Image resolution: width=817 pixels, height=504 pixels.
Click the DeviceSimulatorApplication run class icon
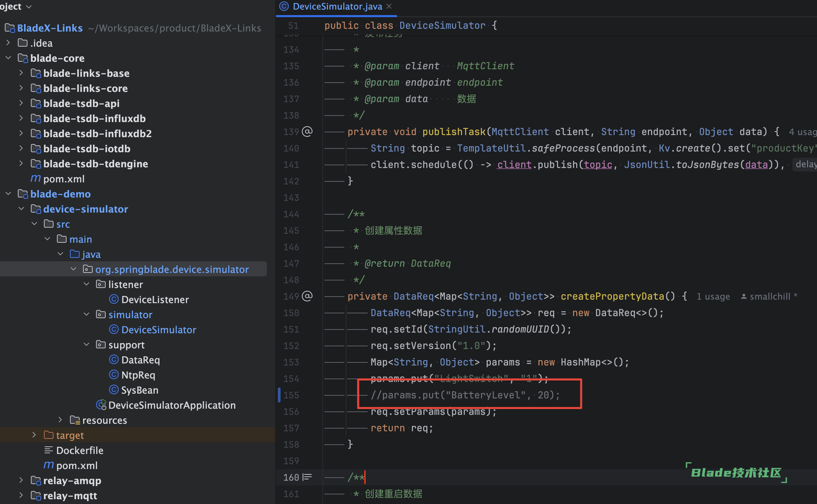[101, 405]
